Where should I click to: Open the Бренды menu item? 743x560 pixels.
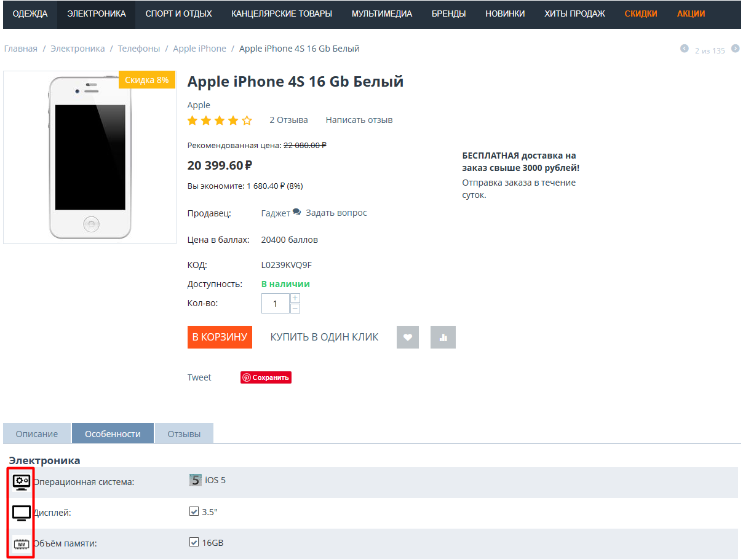(x=449, y=14)
